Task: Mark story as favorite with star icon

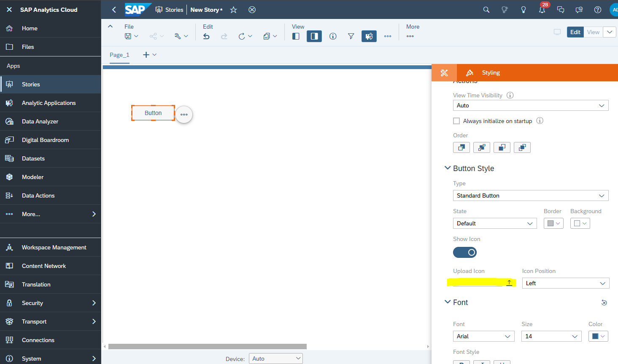Action: 233,10
